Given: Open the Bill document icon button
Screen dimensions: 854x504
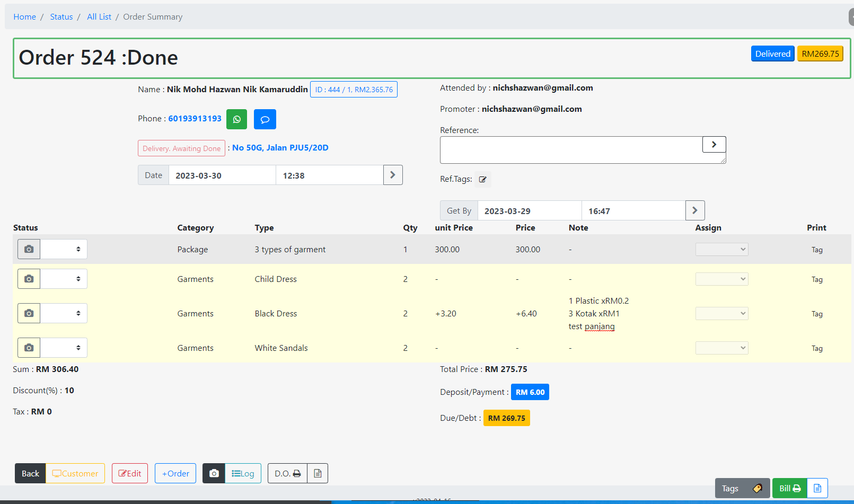Looking at the screenshot, I should (x=817, y=488).
